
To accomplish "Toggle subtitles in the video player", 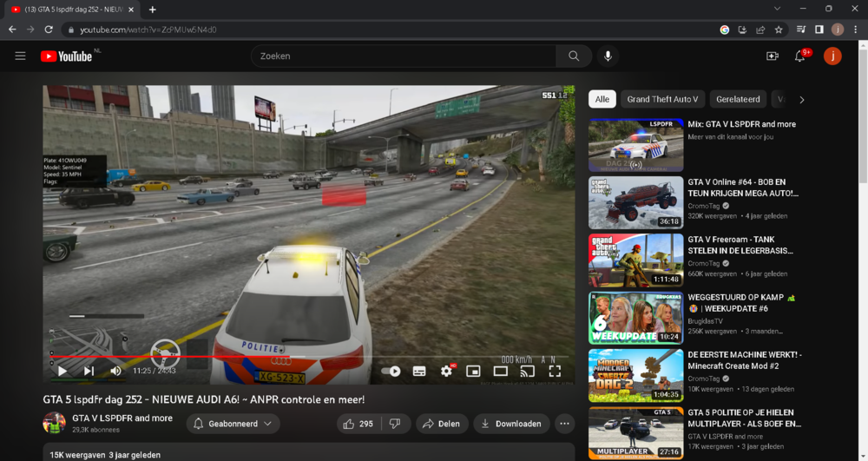I will pyautogui.click(x=419, y=372).
